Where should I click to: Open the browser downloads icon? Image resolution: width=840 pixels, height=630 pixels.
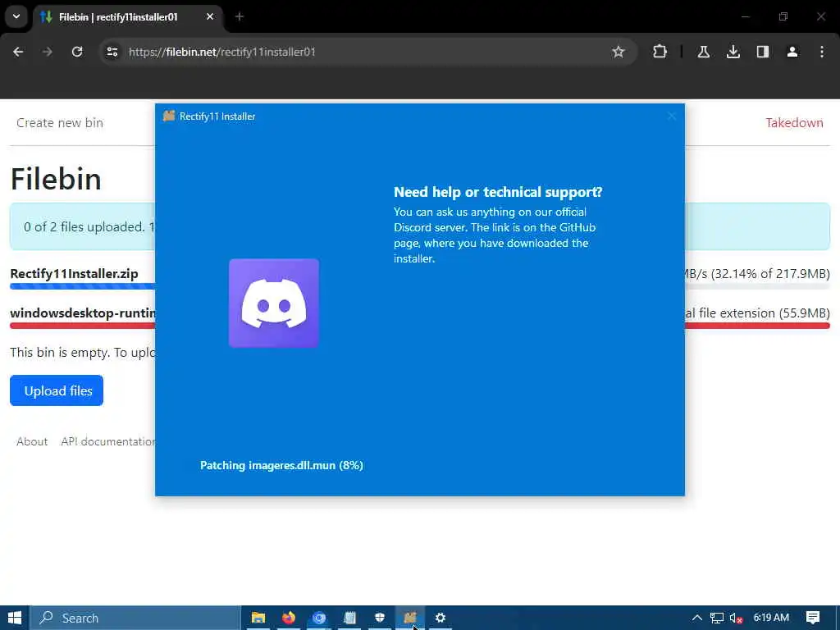click(x=733, y=52)
